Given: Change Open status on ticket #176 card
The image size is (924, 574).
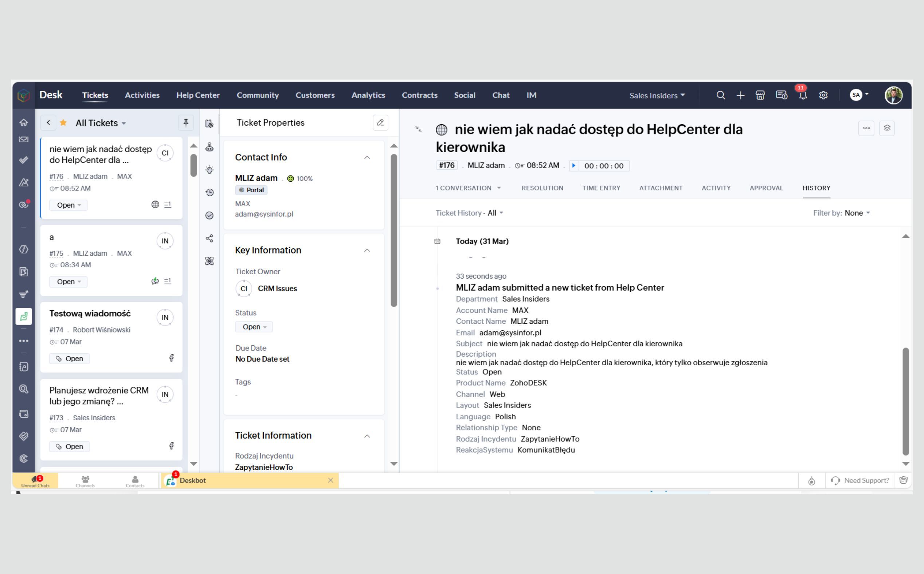Looking at the screenshot, I should [x=68, y=205].
